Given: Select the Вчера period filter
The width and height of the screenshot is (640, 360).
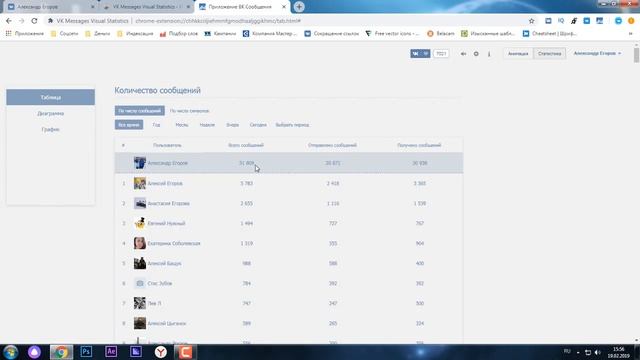Looking at the screenshot, I should (233, 125).
